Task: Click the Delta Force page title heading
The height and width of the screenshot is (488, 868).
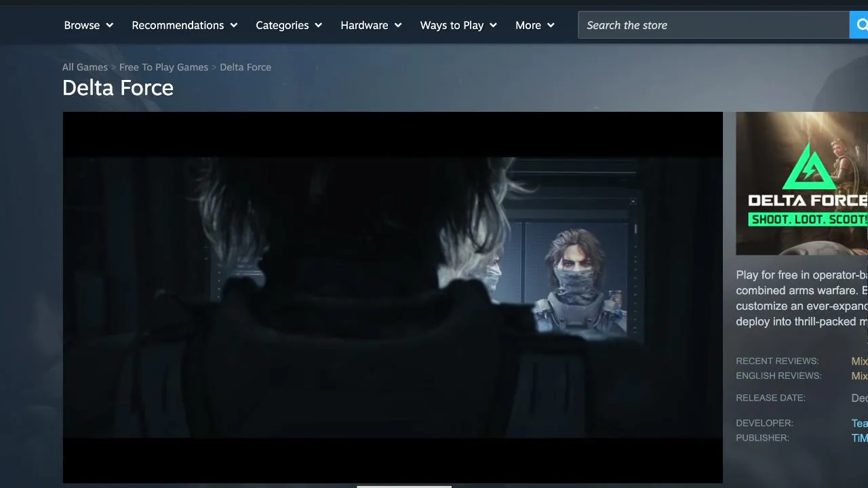Action: point(118,87)
